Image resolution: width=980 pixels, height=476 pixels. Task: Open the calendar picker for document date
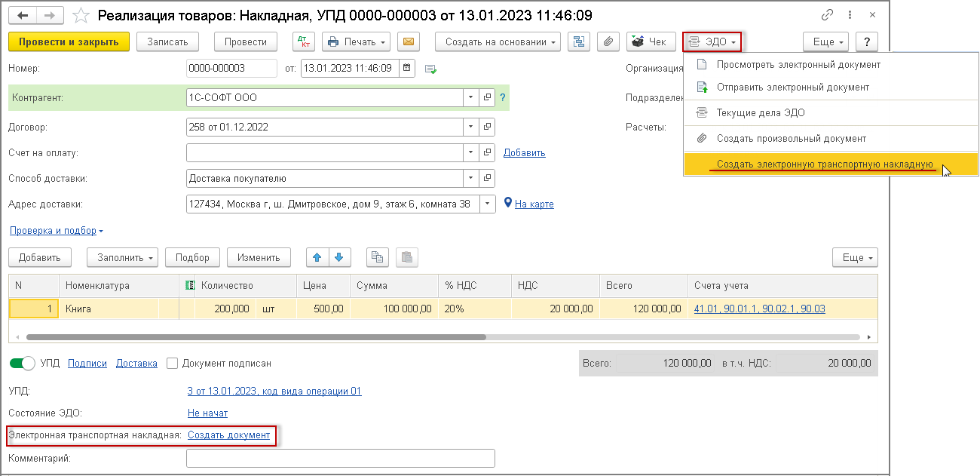(407, 69)
